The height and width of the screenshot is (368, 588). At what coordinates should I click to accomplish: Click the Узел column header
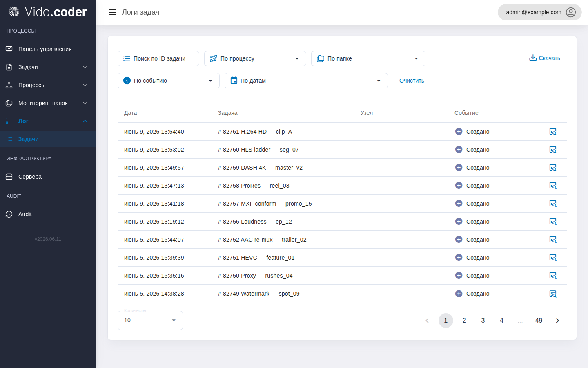click(x=367, y=113)
